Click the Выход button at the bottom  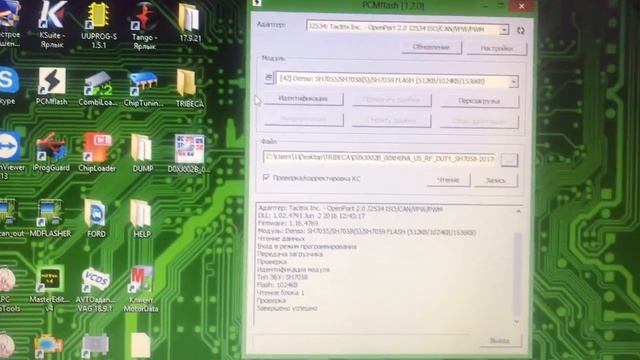(500, 340)
